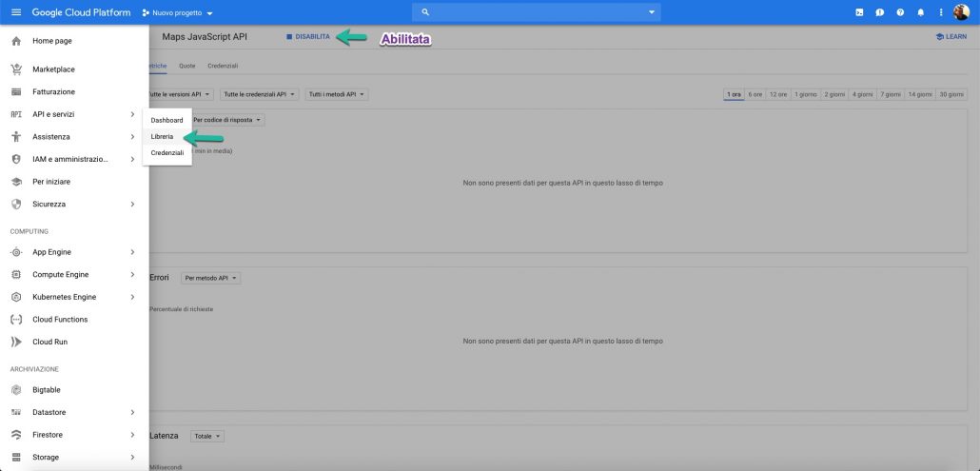This screenshot has height=471, width=980.
Task: Click the Sicurezza shield icon
Action: (x=16, y=205)
